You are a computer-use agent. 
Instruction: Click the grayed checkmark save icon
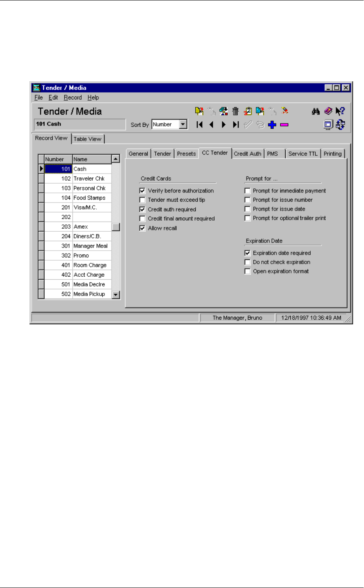(248, 125)
